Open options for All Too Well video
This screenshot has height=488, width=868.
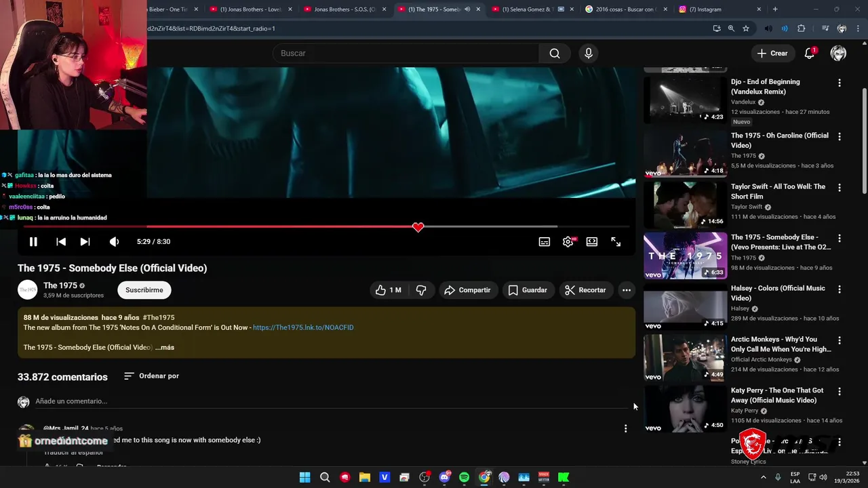pos(840,188)
